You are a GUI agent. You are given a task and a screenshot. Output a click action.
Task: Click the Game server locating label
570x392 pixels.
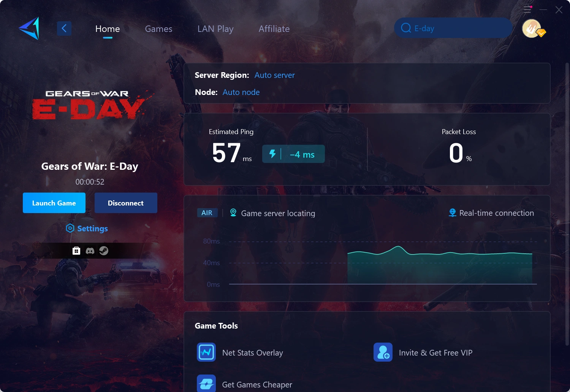278,213
